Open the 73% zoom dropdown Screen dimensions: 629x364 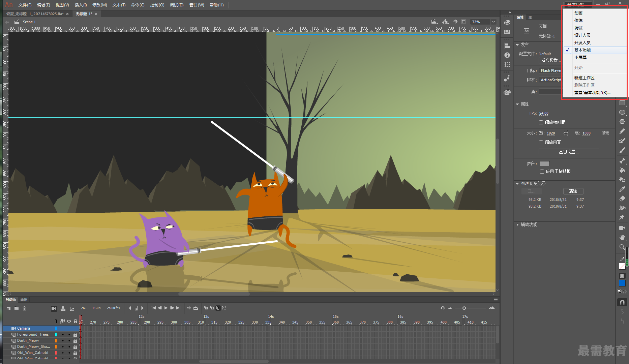493,22
